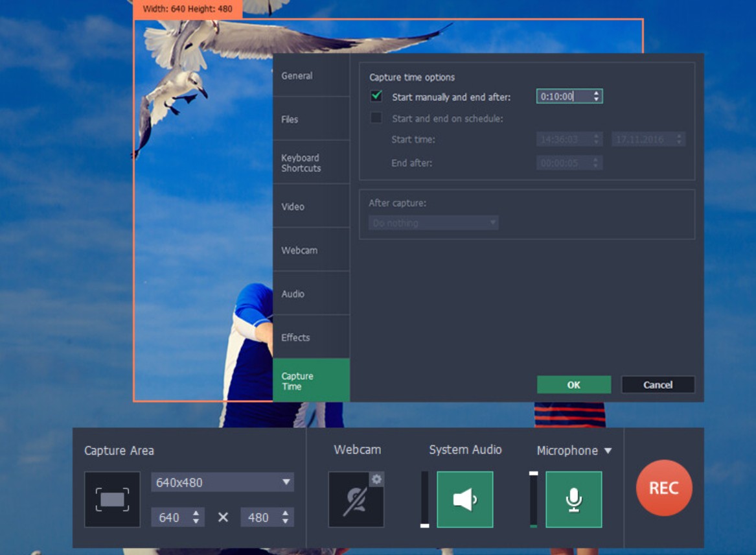Toggle the webcam on
Image resolution: width=756 pixels, height=555 pixels.
[356, 499]
